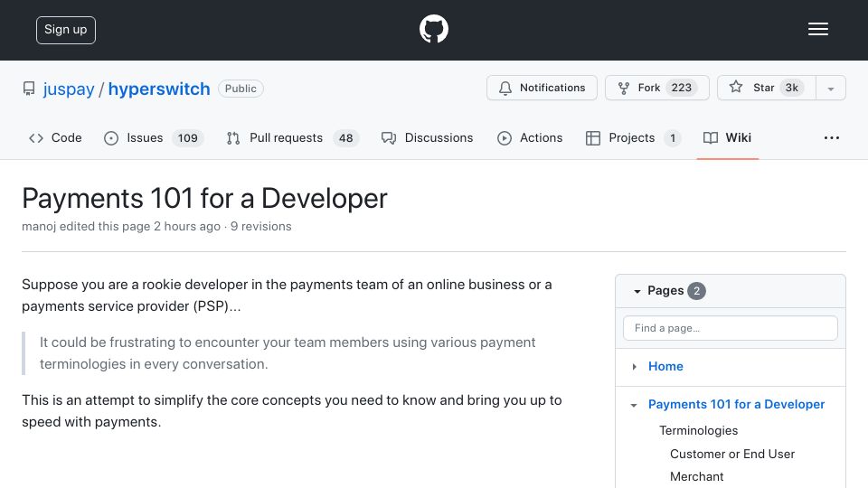Screen dimensions: 868x488
Task: Click the 3k star count
Action: (x=792, y=88)
